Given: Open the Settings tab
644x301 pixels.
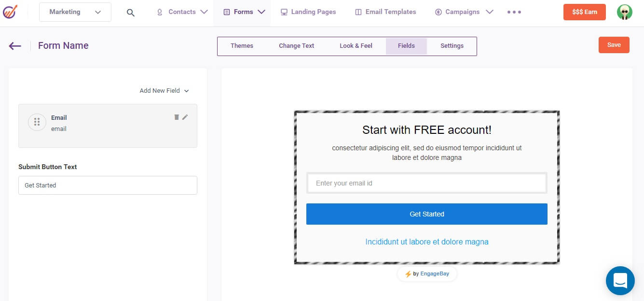Looking at the screenshot, I should click(x=452, y=45).
